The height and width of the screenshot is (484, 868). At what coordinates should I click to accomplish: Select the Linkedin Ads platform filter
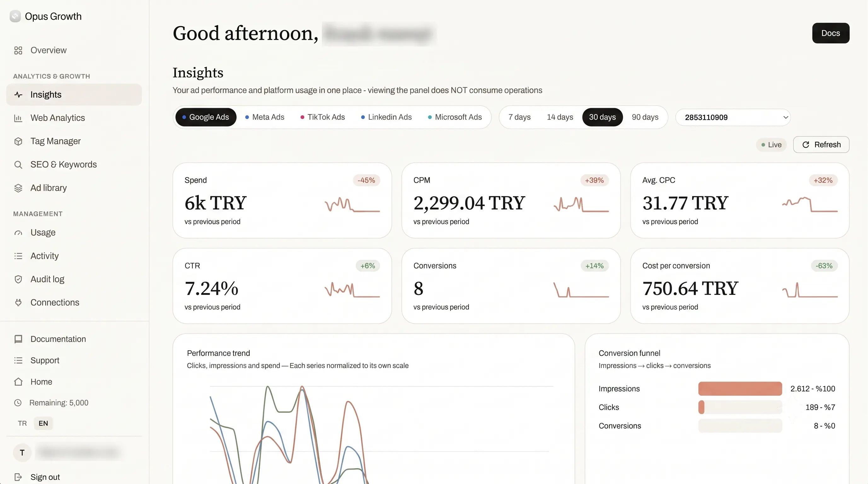386,117
